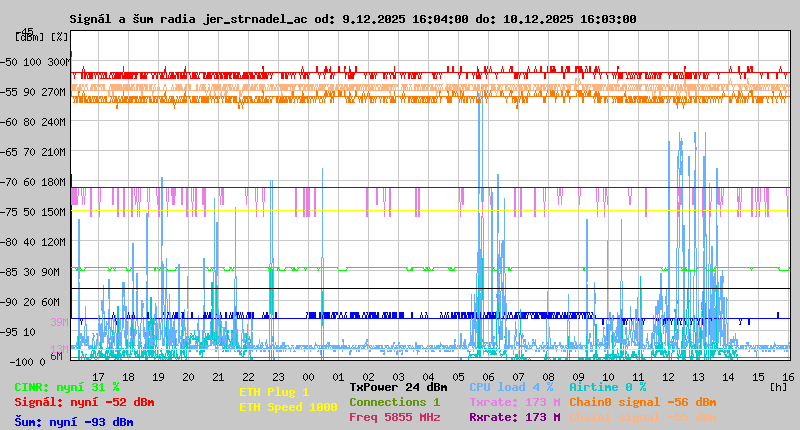Click the 'Connections 1' legend entry

[394, 402]
